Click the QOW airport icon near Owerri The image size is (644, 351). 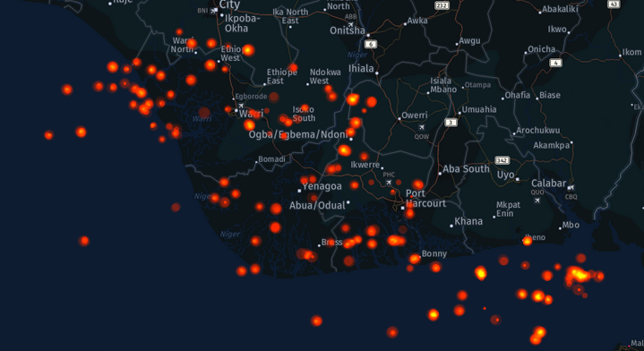tap(421, 128)
